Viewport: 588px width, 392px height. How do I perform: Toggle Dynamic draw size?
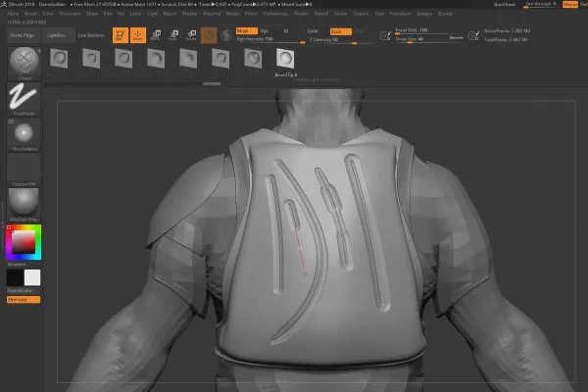[456, 37]
